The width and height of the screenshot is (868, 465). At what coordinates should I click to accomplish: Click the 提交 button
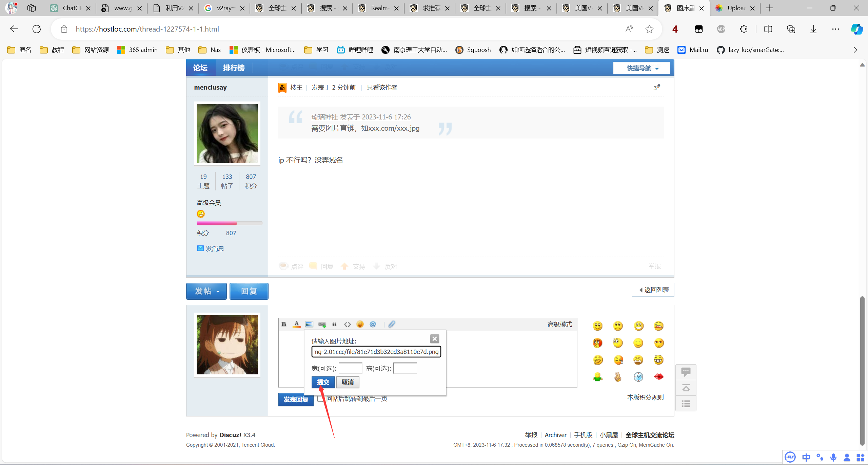coord(323,382)
